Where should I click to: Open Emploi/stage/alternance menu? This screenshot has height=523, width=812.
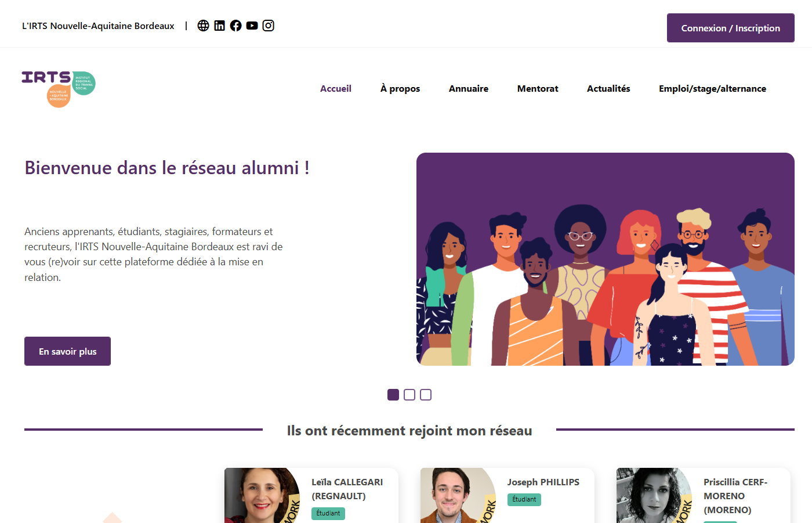(712, 89)
